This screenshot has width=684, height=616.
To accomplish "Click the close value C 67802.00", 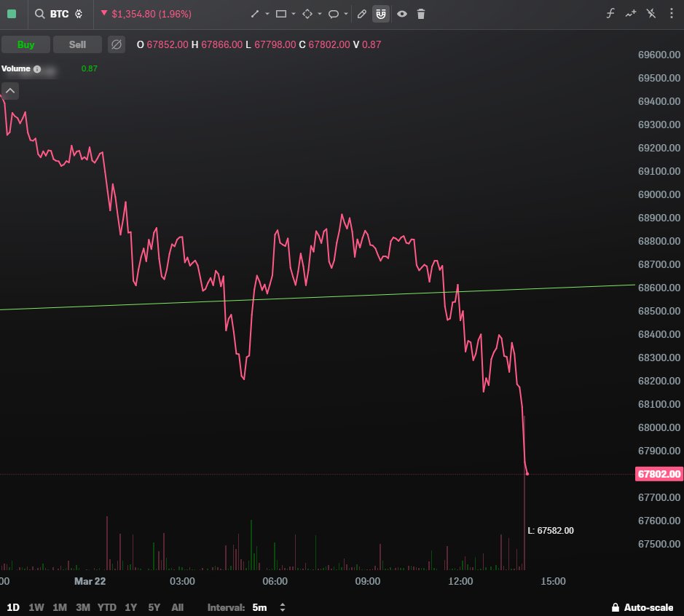I will (324, 44).
